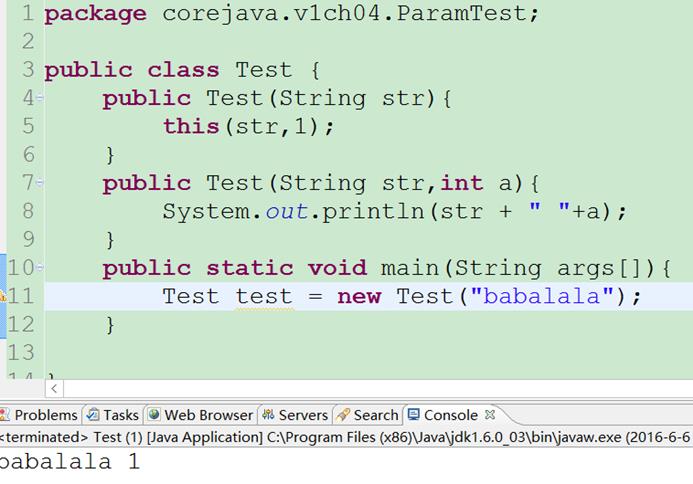Click the console output babalala 1
This screenshot has width=693, height=484.
69,462
